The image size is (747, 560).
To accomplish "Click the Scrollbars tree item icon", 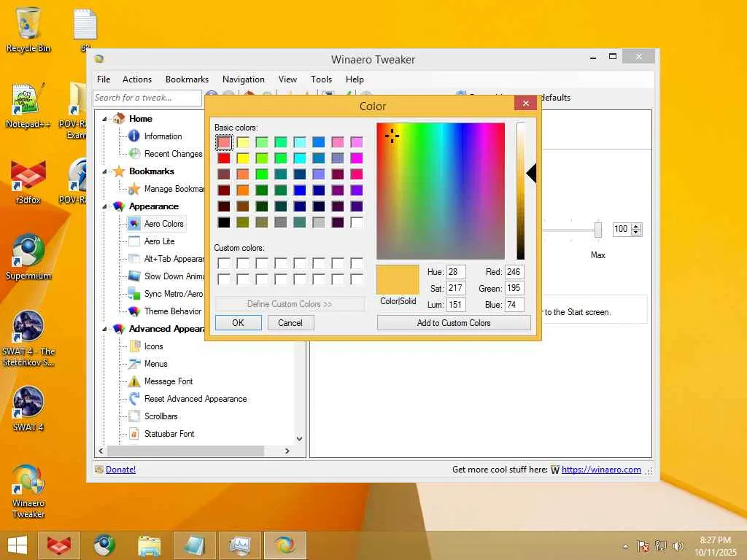I will click(134, 416).
